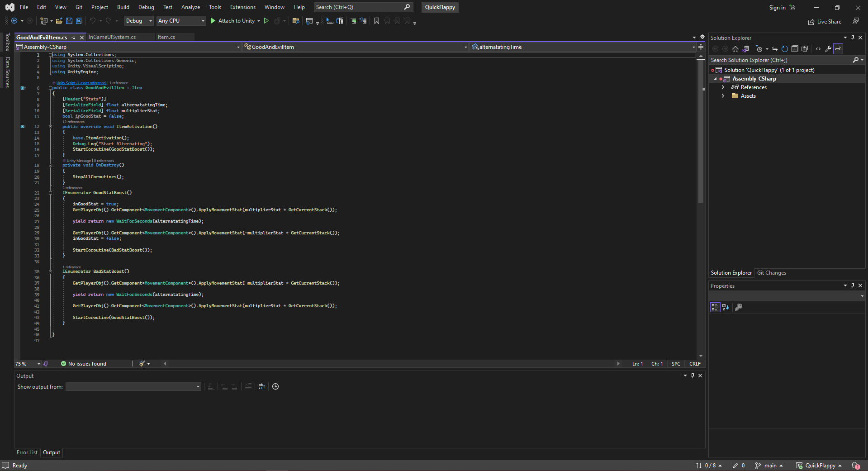Switch to the Git Changes tab
Screen dimensions: 868x471
pos(772,273)
